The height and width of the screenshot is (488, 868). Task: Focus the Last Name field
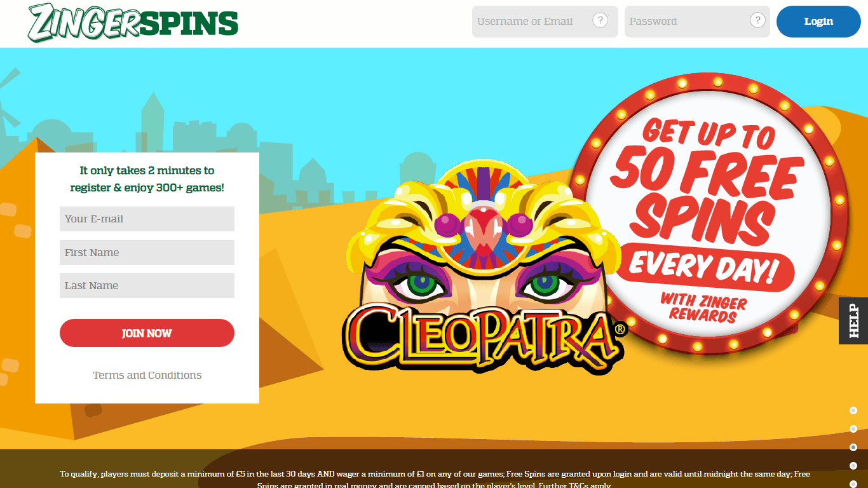click(147, 285)
